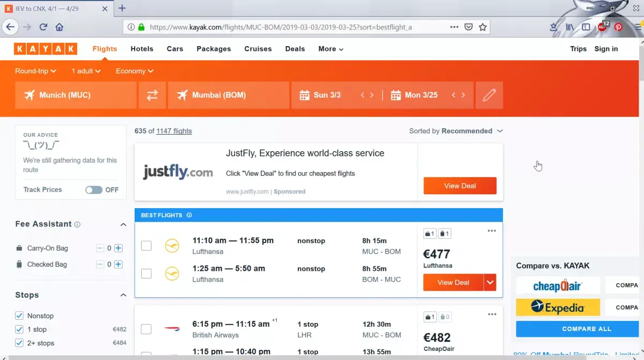Image resolution: width=644 pixels, height=360 pixels.
Task: Open the More navigation dropdown
Action: tap(331, 49)
